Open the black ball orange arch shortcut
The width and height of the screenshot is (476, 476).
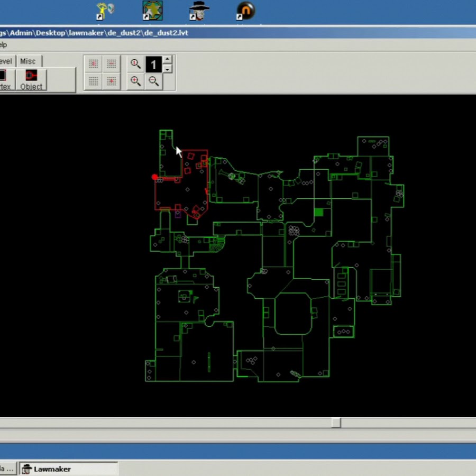pyautogui.click(x=245, y=11)
